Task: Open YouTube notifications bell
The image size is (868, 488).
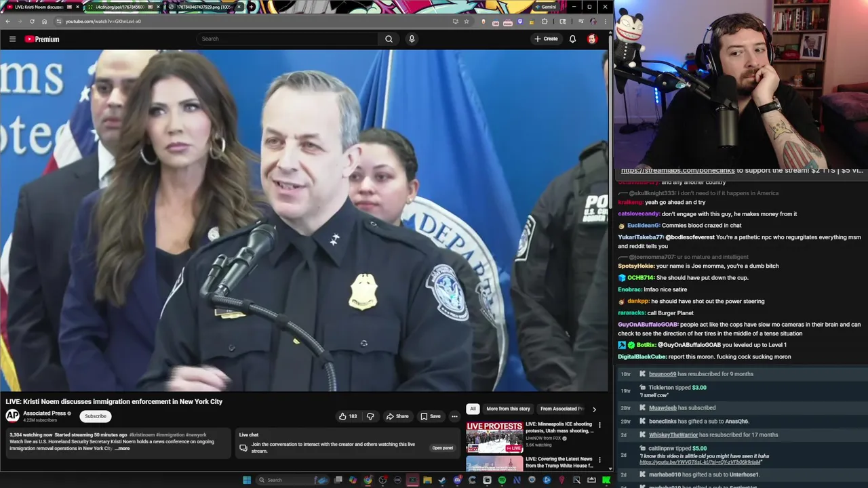Action: point(572,39)
